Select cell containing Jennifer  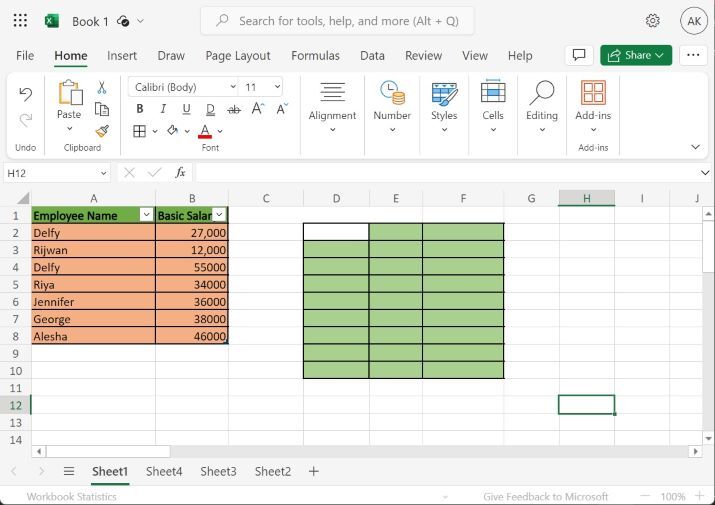point(93,302)
